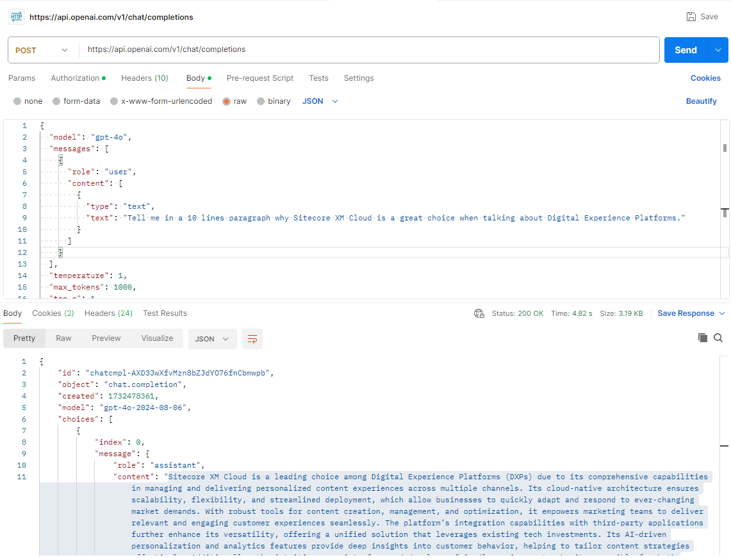The width and height of the screenshot is (731, 560).
Task: Click the "type": "text" line in request
Action: coord(120,206)
